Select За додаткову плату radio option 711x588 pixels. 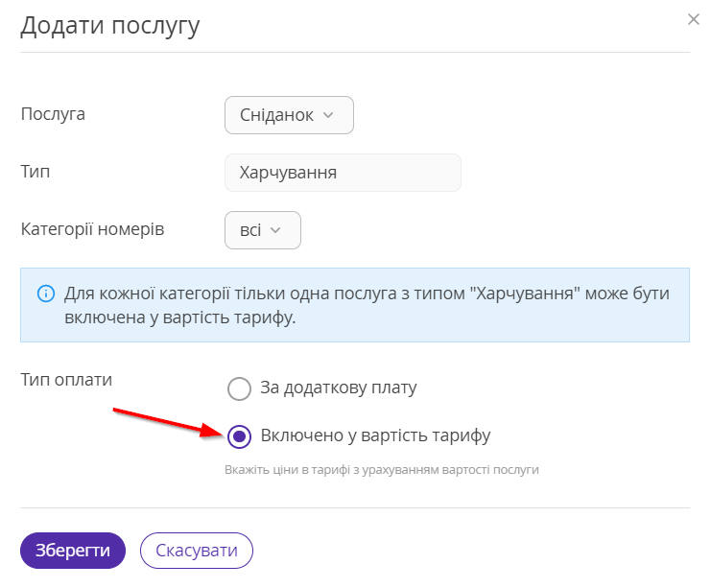point(239,388)
